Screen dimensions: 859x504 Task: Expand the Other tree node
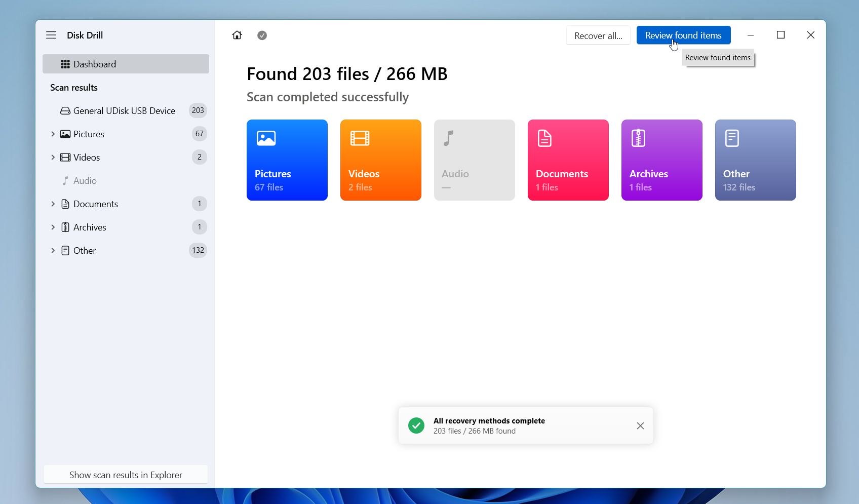click(53, 250)
